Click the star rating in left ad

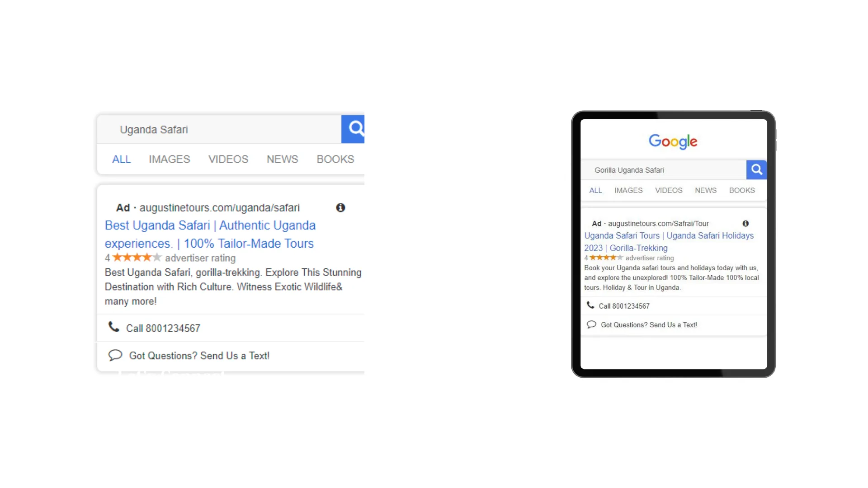click(137, 258)
